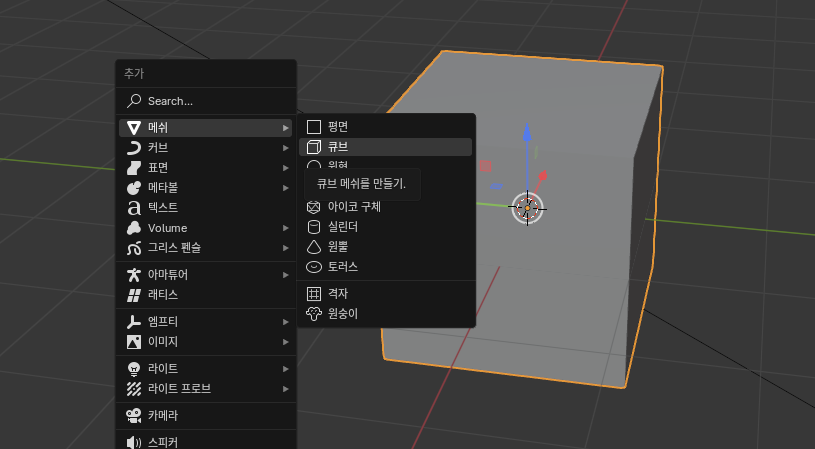The height and width of the screenshot is (449, 815).
Task: Click the cube icon beside 큐브
Action: click(314, 147)
